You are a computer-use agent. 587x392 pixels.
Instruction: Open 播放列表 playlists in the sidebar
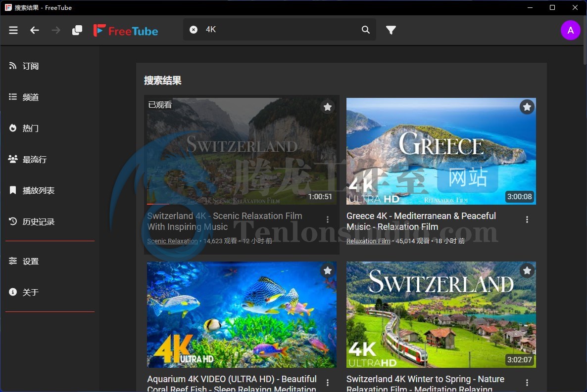[50, 190]
